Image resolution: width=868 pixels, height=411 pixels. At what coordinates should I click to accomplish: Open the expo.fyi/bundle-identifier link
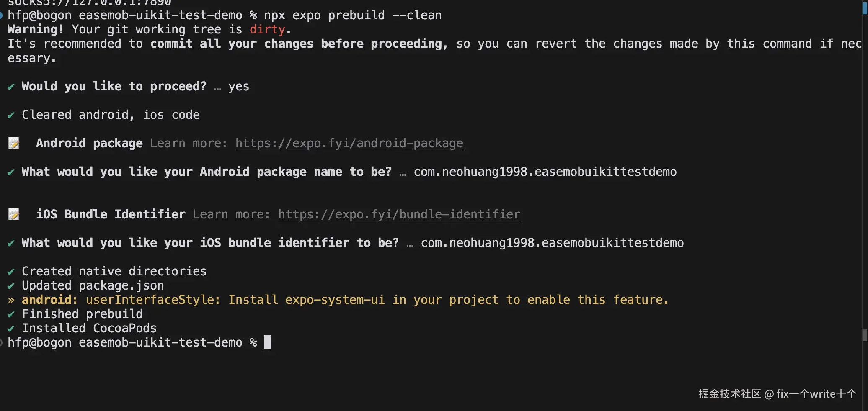point(399,215)
